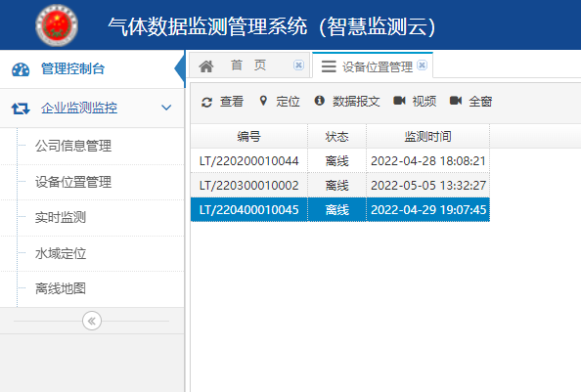The width and height of the screenshot is (581, 392).
Task: Click the national emblem logo
Action: [x=57, y=25]
